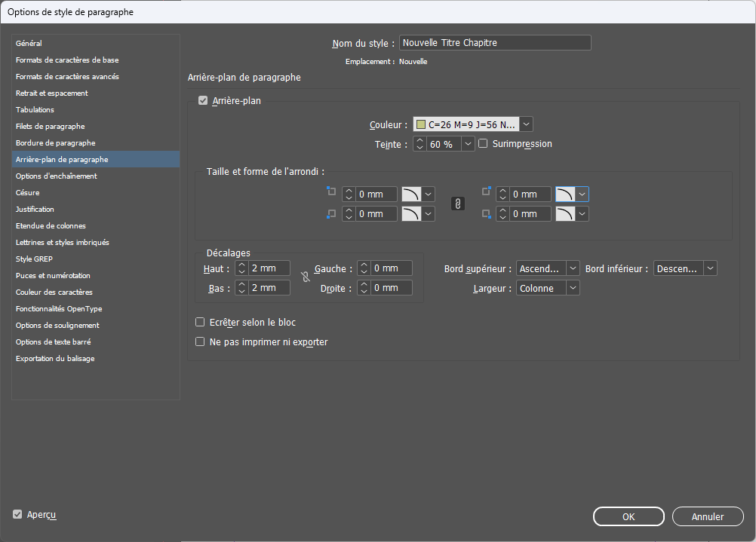
Task: Click the corner radius chain link icon
Action: 458,204
